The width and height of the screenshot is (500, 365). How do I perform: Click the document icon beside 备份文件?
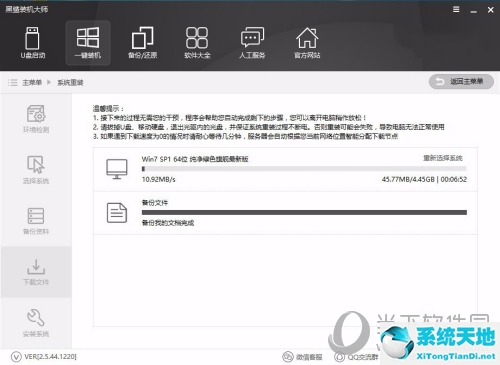(x=117, y=213)
